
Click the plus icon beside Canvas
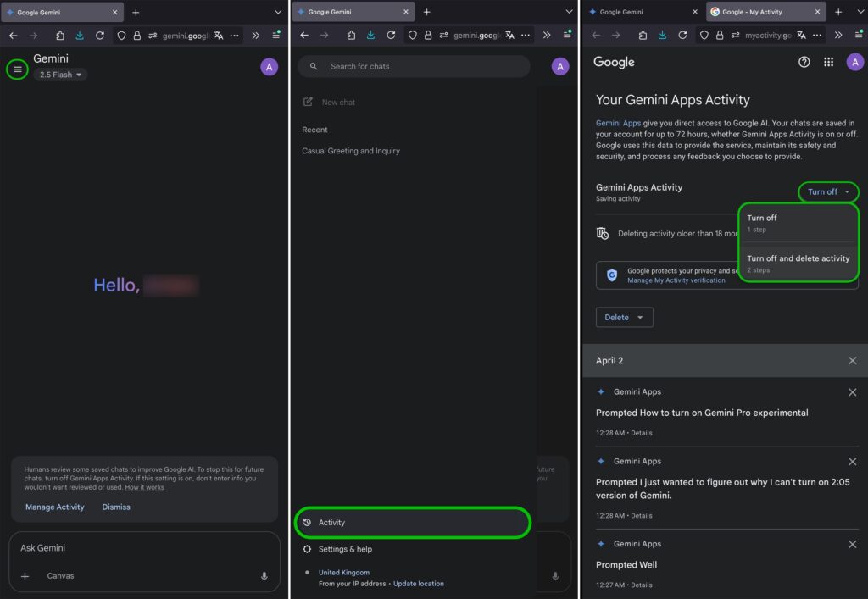[x=25, y=576]
